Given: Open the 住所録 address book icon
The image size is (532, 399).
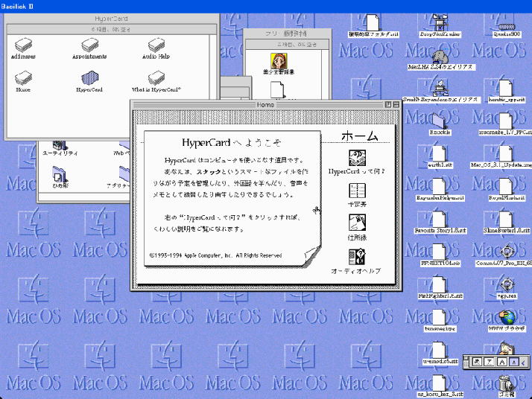Looking at the screenshot, I should [357, 223].
